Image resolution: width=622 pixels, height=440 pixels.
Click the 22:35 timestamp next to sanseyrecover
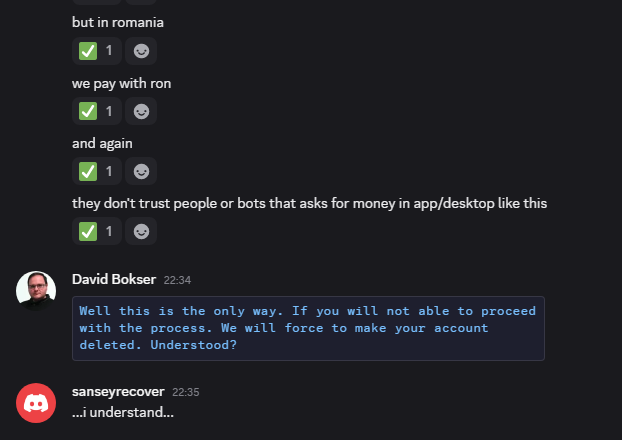click(x=185, y=392)
